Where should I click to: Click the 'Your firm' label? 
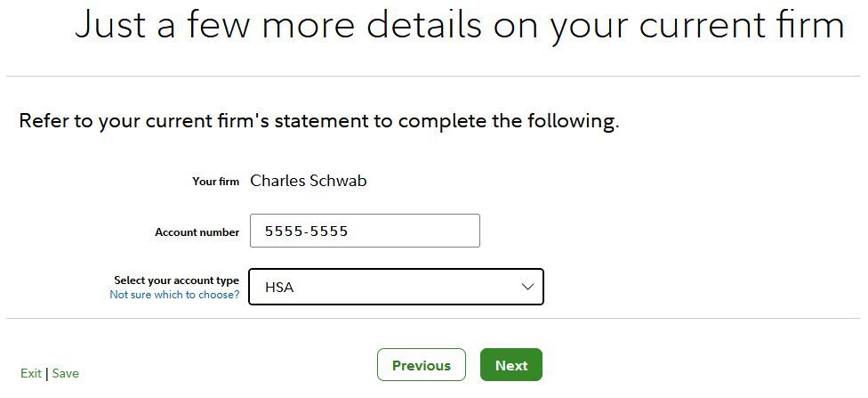pos(215,182)
